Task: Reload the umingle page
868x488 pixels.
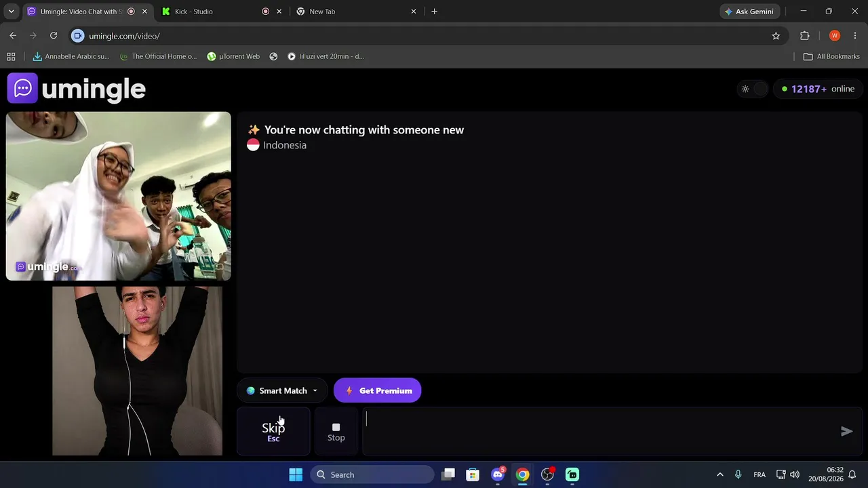Action: coord(54,36)
